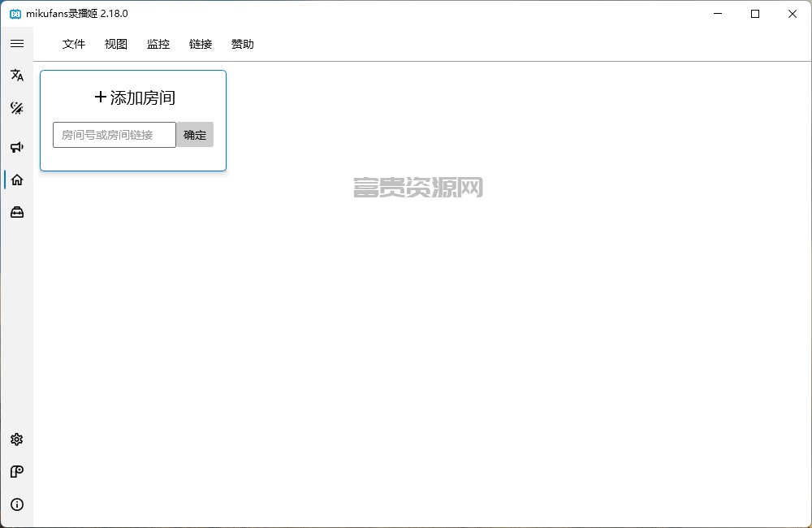The image size is (812, 528).
Task: Click the mikufans app icon in title bar
Action: tap(15, 14)
